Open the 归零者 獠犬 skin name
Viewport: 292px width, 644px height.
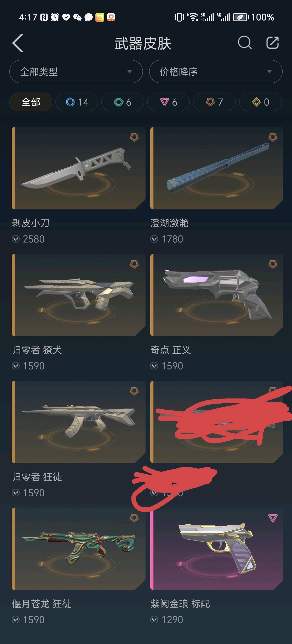pyautogui.click(x=37, y=350)
